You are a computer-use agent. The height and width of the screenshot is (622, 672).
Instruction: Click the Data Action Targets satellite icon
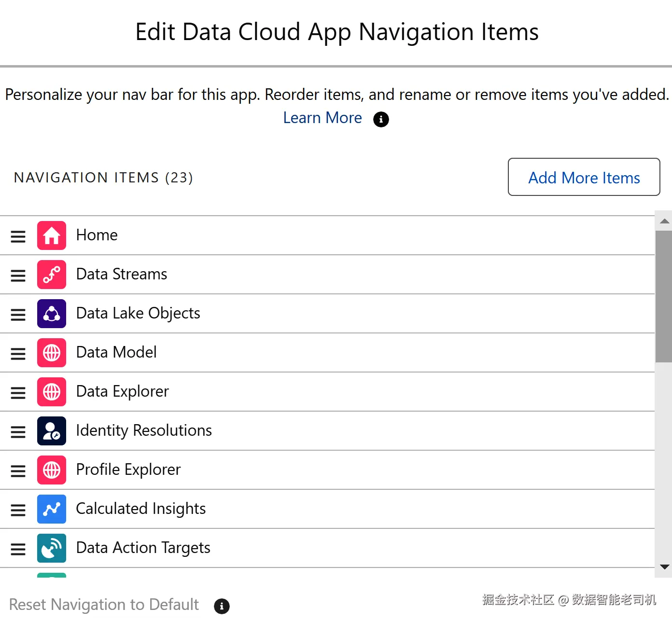click(x=52, y=548)
